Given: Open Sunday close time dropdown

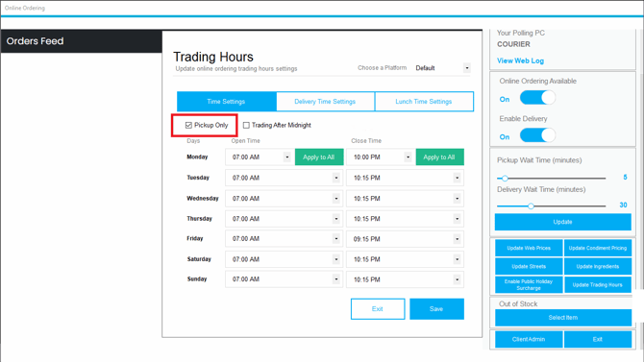Looking at the screenshot, I should [457, 279].
